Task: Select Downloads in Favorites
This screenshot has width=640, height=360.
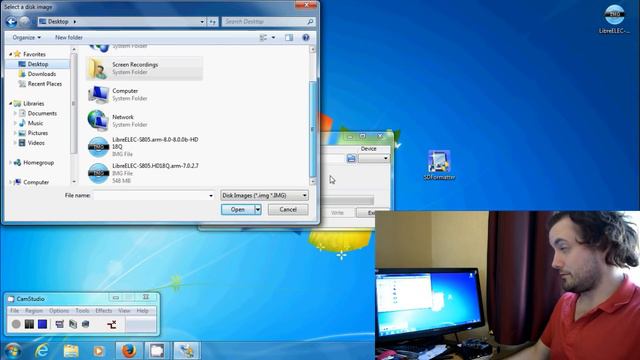Action: tap(42, 74)
